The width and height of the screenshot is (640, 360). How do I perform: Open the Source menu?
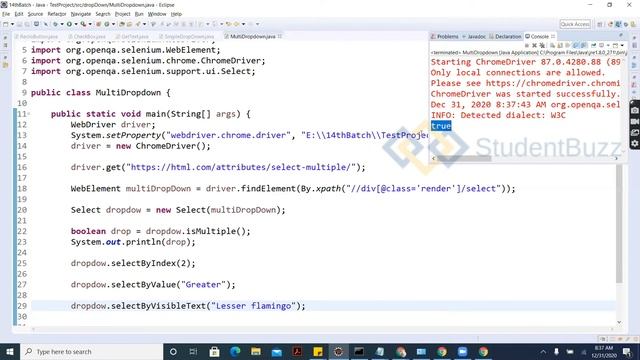35,14
